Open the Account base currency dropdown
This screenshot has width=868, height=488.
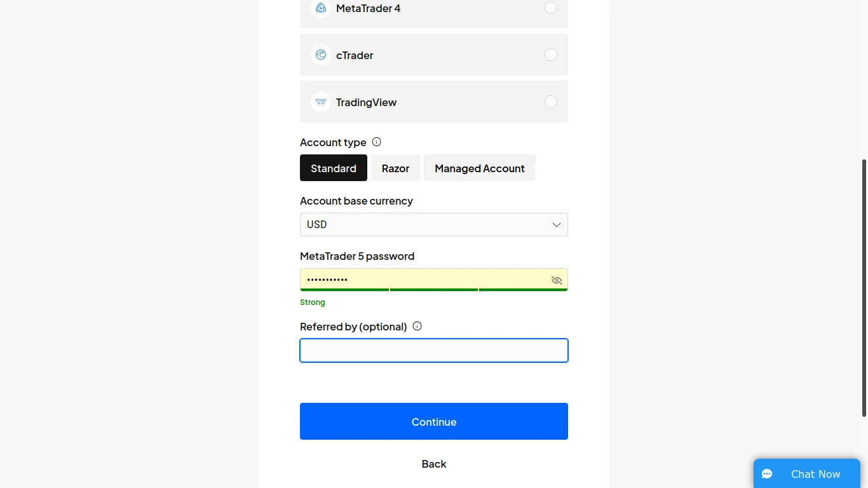pyautogui.click(x=434, y=224)
